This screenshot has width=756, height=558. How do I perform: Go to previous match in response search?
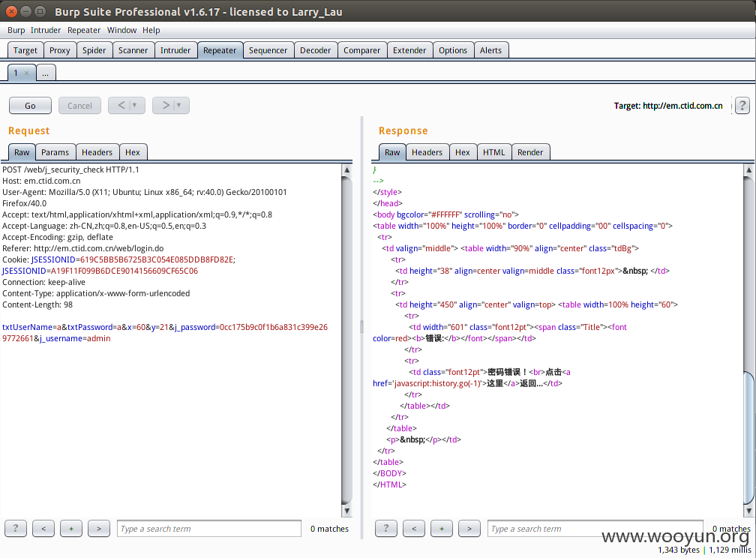pos(414,529)
